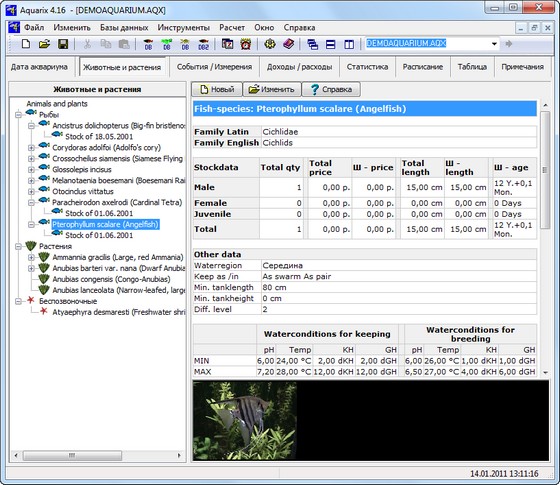
Task: Open the calculator toolbar icon
Action: click(227, 44)
